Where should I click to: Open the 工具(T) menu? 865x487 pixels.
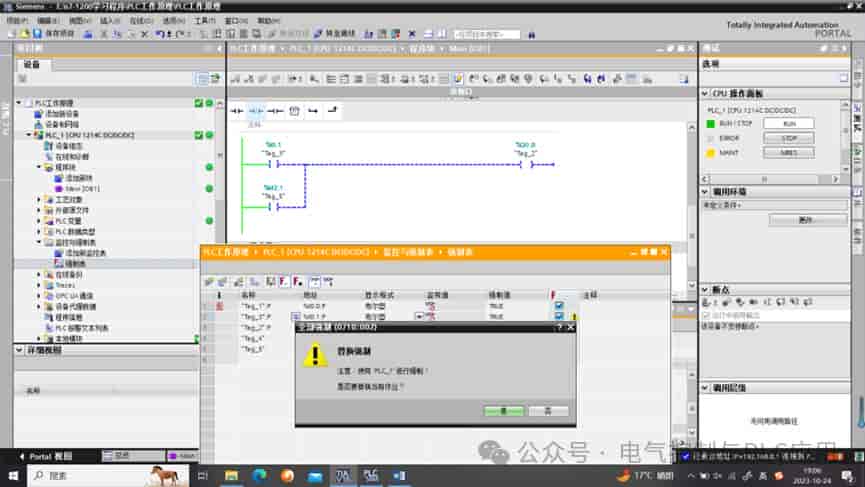205,20
